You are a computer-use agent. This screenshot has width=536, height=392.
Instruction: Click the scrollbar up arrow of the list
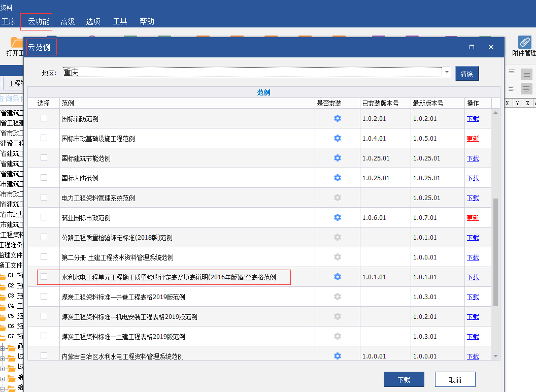pos(496,113)
